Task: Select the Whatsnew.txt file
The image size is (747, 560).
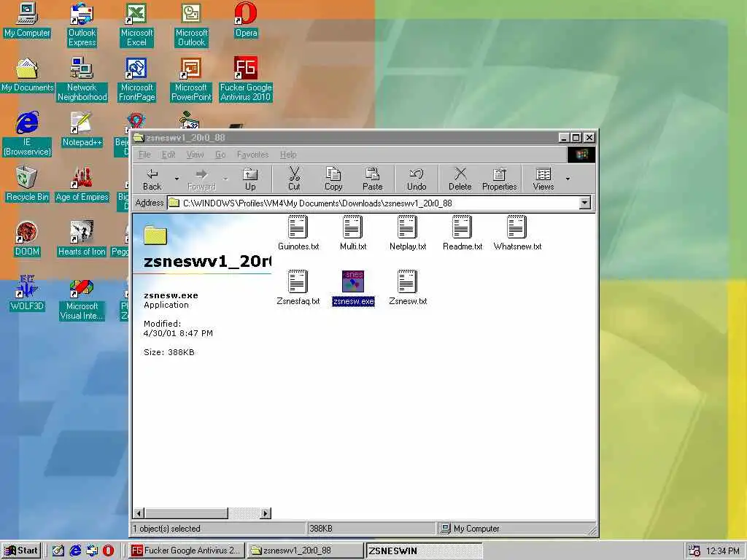Action: click(517, 233)
